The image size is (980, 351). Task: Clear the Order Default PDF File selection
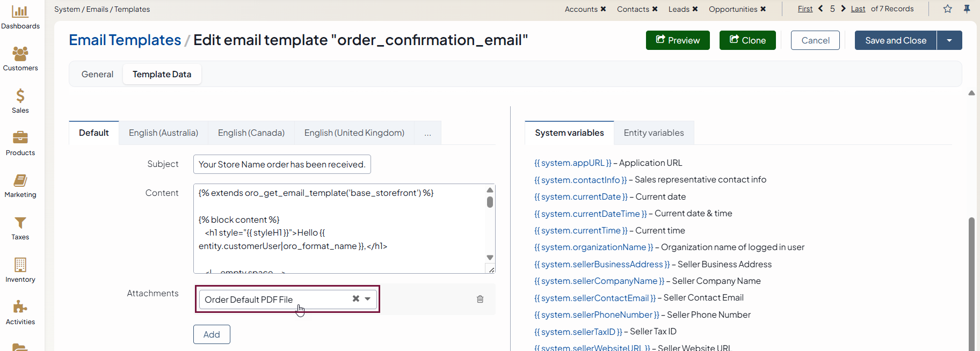pyautogui.click(x=355, y=299)
